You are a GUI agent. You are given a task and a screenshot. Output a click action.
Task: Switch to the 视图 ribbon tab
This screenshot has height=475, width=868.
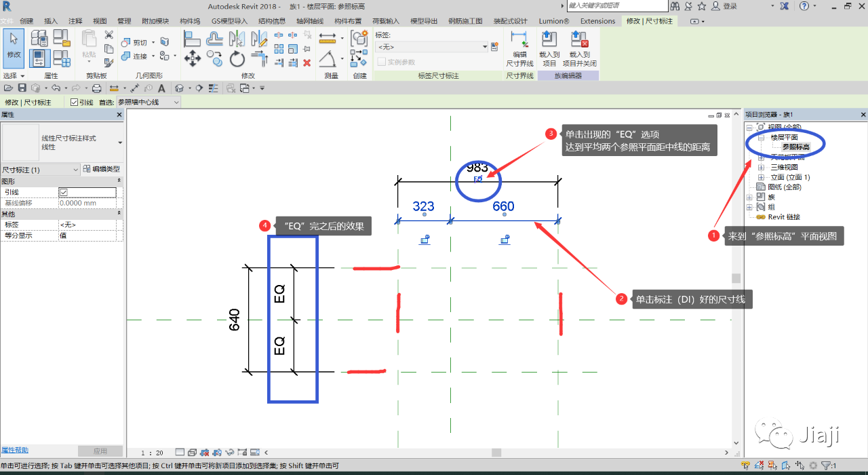(100, 21)
